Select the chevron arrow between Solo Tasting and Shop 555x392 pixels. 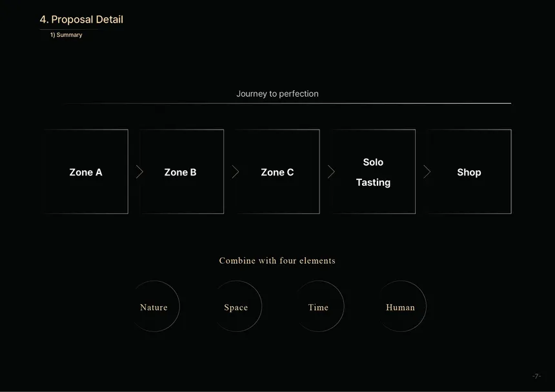pos(427,171)
